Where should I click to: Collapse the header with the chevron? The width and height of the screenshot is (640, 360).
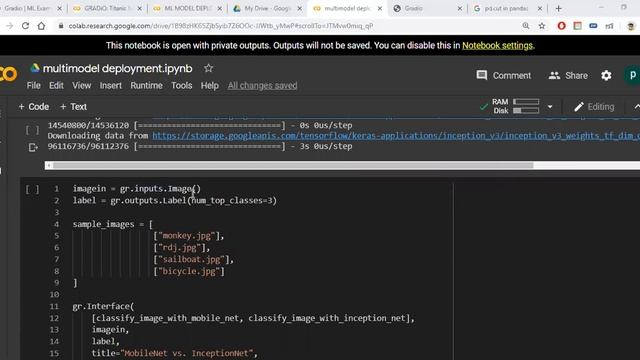click(x=636, y=107)
